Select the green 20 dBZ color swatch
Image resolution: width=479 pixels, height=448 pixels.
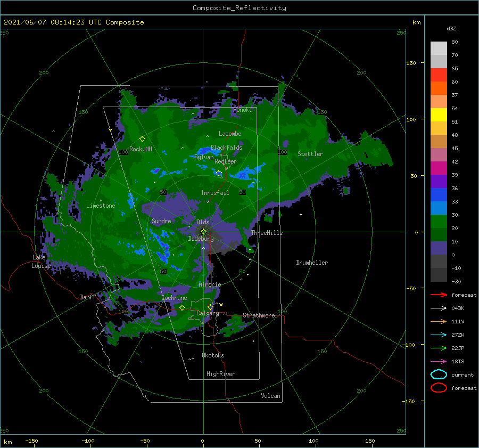coord(439,234)
